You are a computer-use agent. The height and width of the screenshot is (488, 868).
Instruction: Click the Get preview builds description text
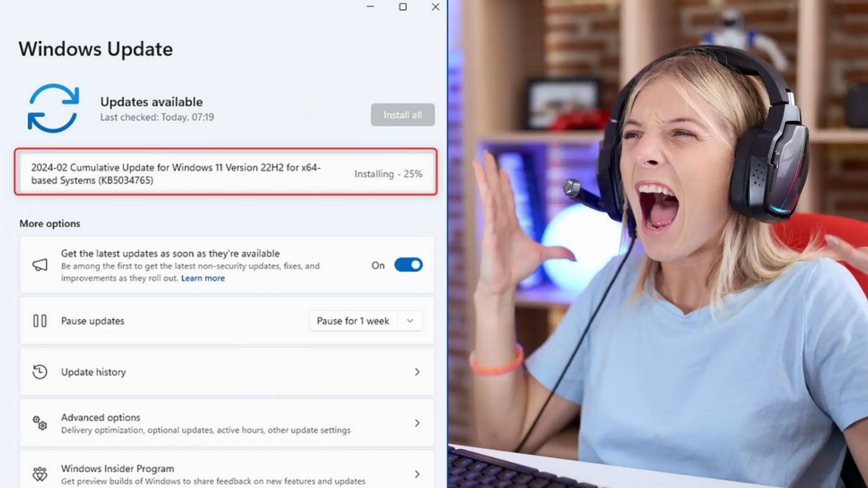click(x=213, y=481)
